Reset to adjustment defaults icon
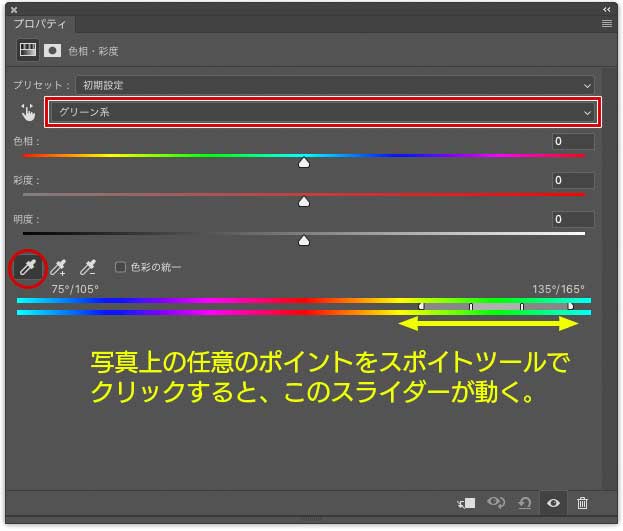 pyautogui.click(x=524, y=503)
